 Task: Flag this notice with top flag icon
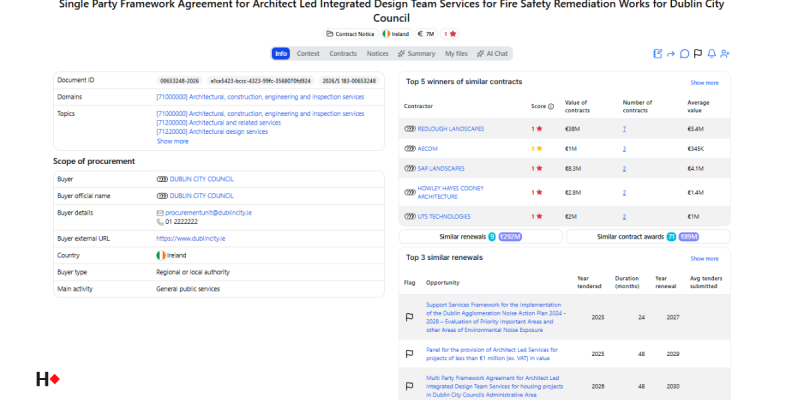(x=698, y=54)
